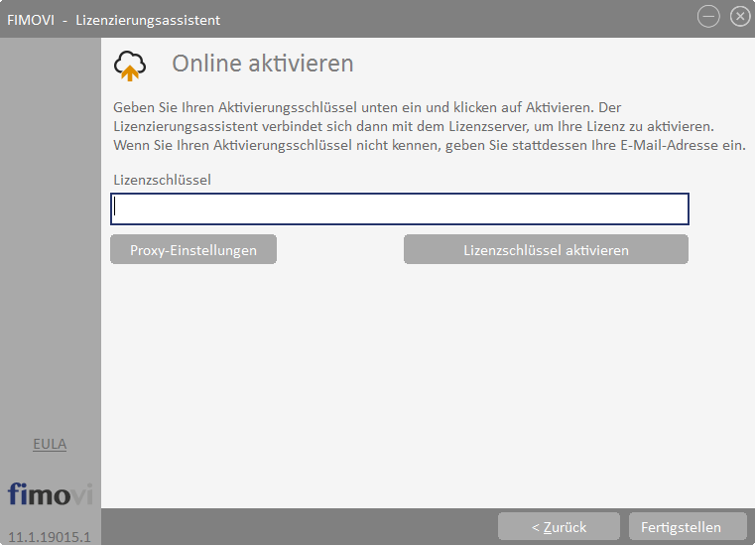This screenshot has width=756, height=546.
Task: Click the version number 11.1.19015.1
Action: 50,537
